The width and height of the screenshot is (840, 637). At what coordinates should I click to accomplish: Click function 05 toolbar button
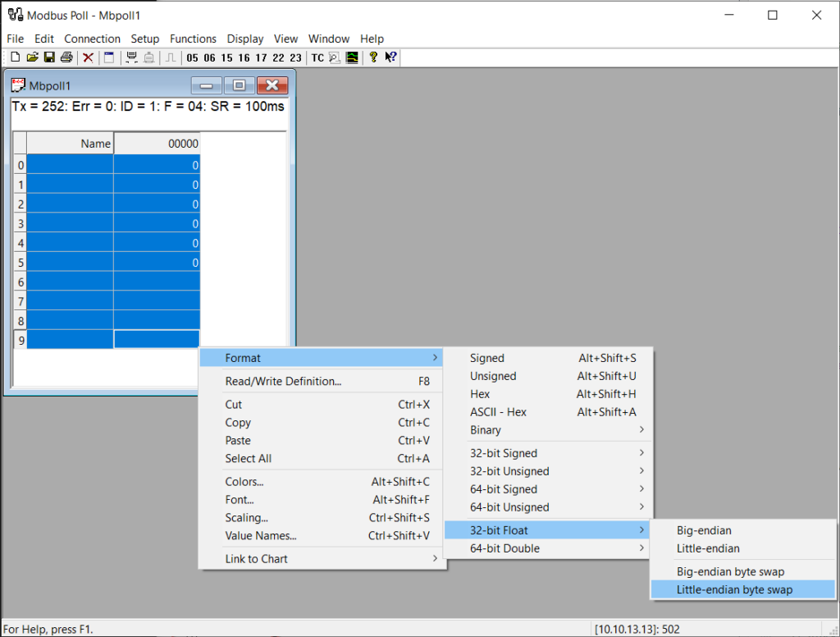[192, 58]
